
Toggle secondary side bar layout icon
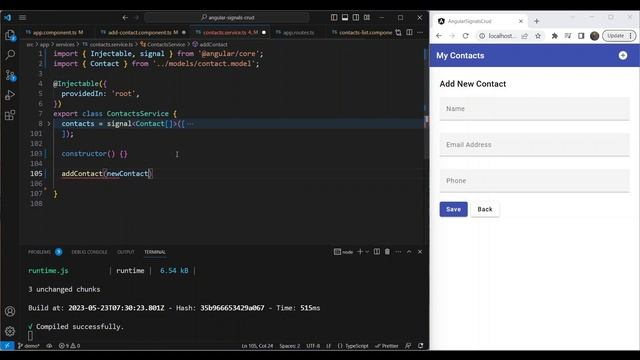coord(356,17)
